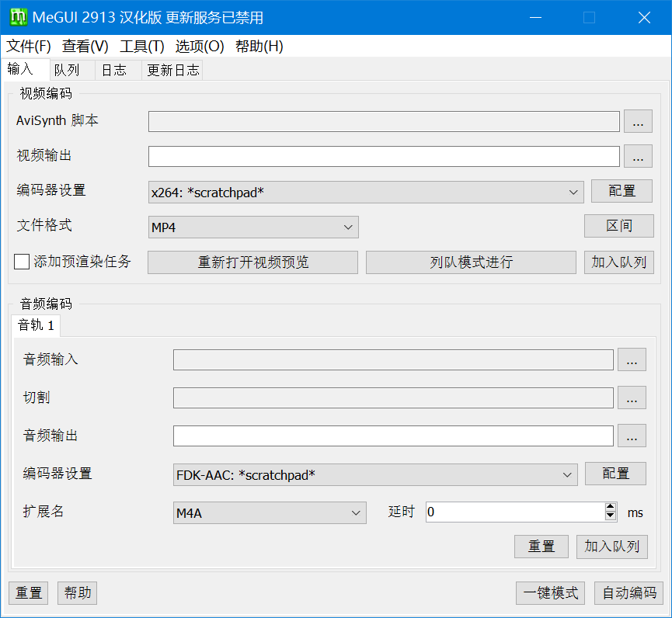Viewport: 672px width, 618px height.
Task: Open the 帮助(H) menu
Action: coord(259,47)
